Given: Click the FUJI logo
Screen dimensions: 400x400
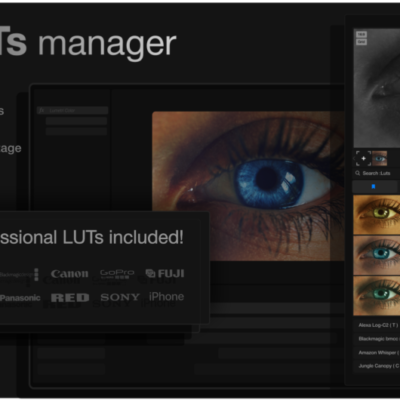Looking at the screenshot, I should pyautogui.click(x=165, y=274).
